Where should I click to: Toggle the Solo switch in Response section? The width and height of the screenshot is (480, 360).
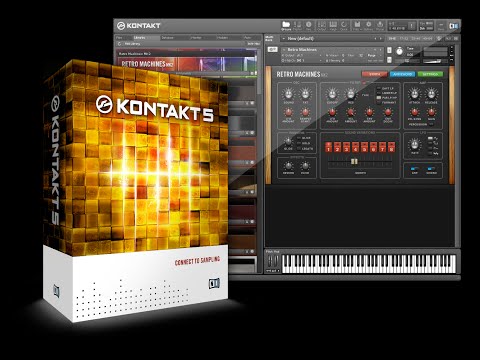pyautogui.click(x=299, y=143)
